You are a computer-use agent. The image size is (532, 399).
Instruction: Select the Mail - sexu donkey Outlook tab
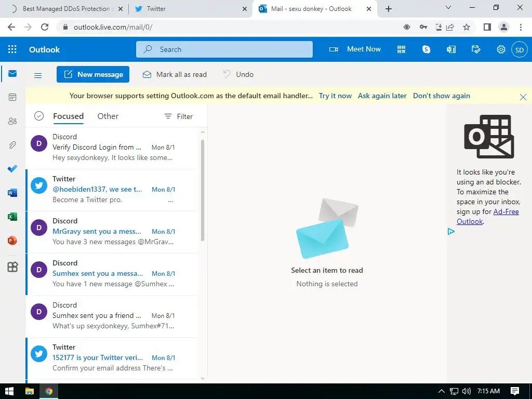(315, 9)
